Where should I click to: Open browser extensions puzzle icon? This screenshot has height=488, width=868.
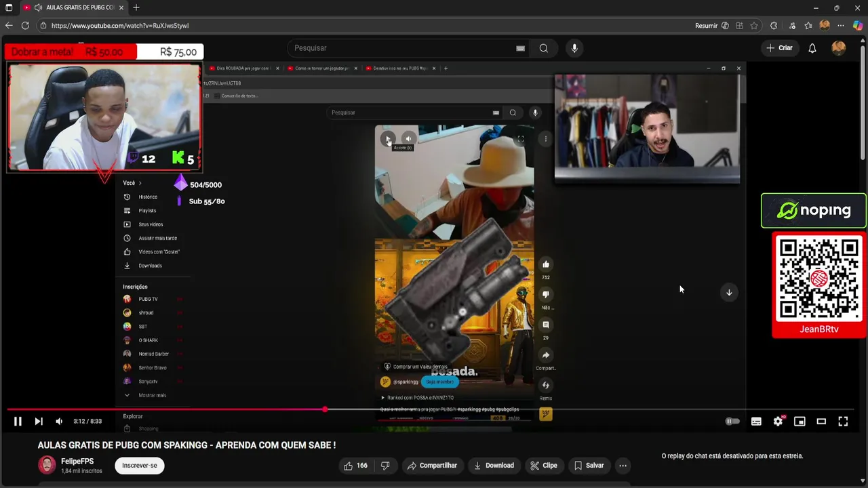(774, 26)
